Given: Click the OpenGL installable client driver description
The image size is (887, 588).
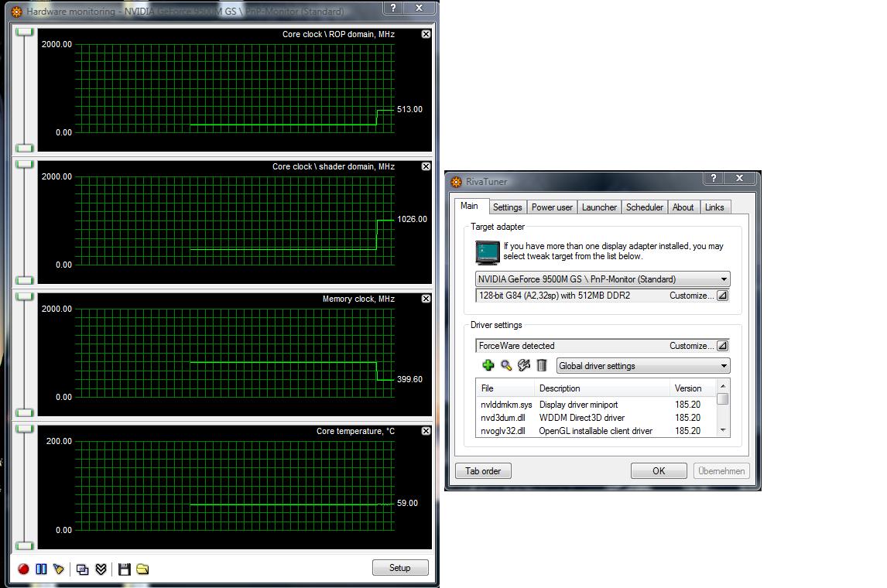Looking at the screenshot, I should 596,431.
